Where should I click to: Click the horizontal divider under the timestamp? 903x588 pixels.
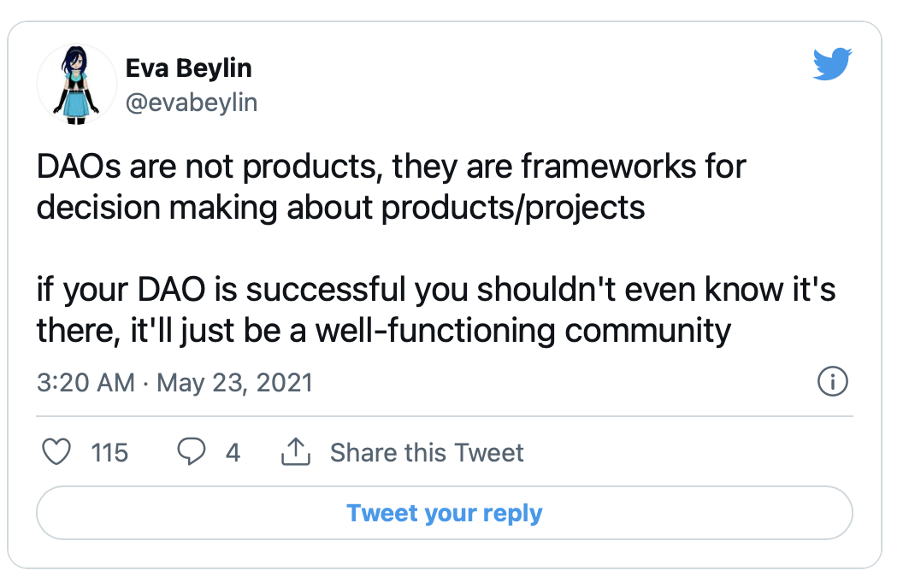click(445, 416)
